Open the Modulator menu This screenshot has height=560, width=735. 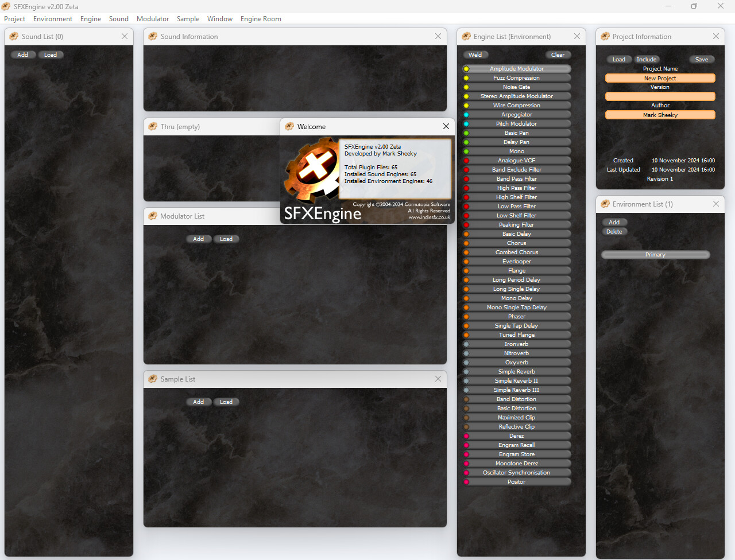click(153, 19)
